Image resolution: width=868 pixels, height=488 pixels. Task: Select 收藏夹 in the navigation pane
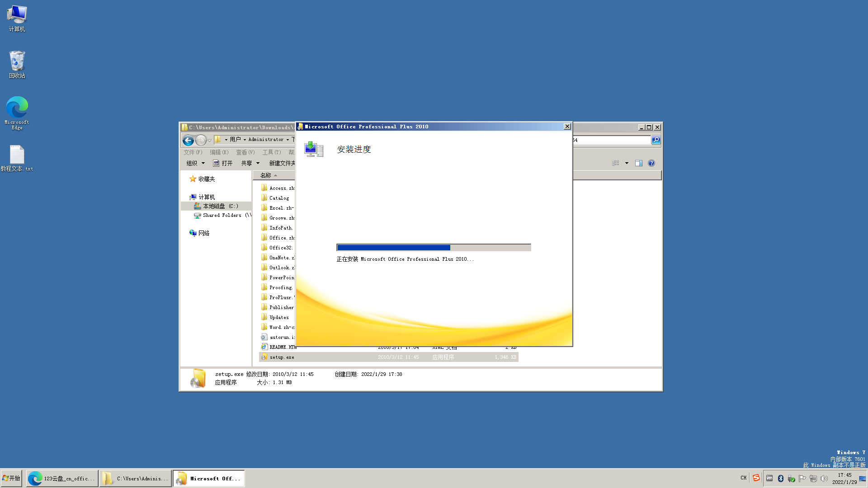click(202, 179)
